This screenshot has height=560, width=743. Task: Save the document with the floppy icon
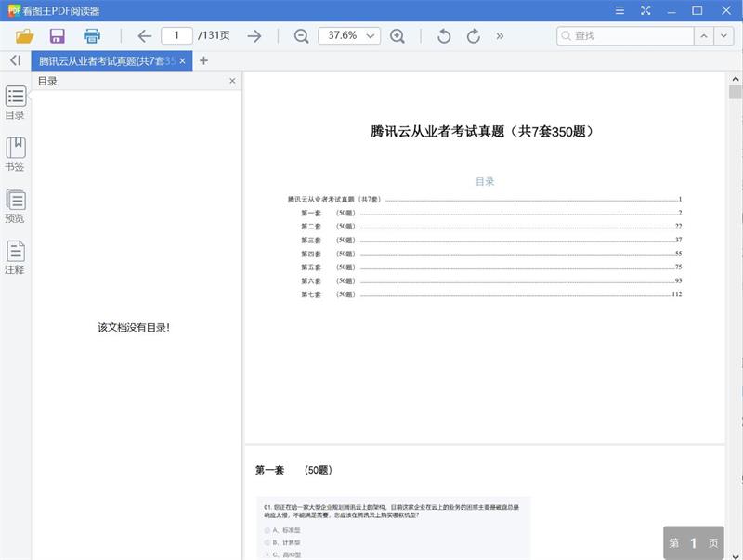pos(58,36)
